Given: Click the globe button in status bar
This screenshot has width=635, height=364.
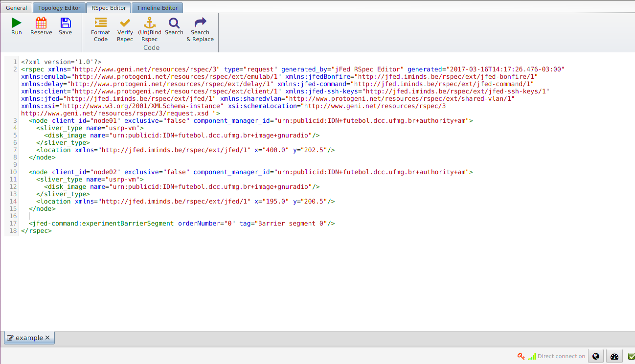Looking at the screenshot, I should pos(595,357).
